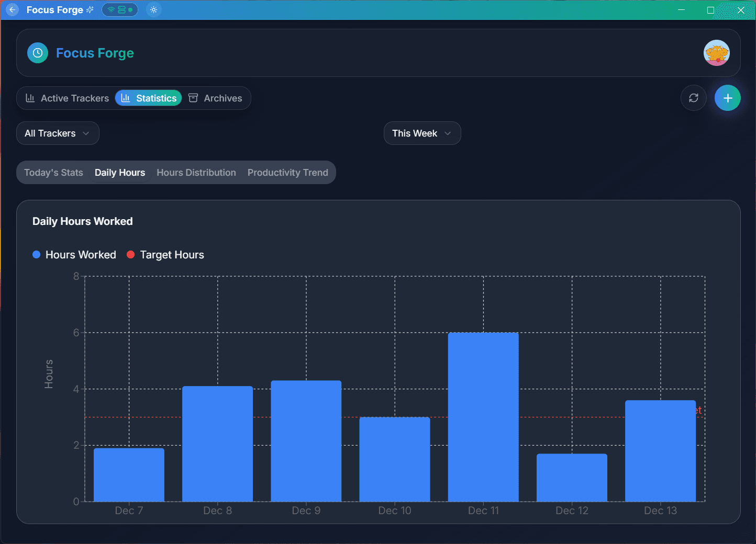Click the sparkle icon next to Focus Forge
The width and height of the screenshot is (756, 544).
pos(90,9)
